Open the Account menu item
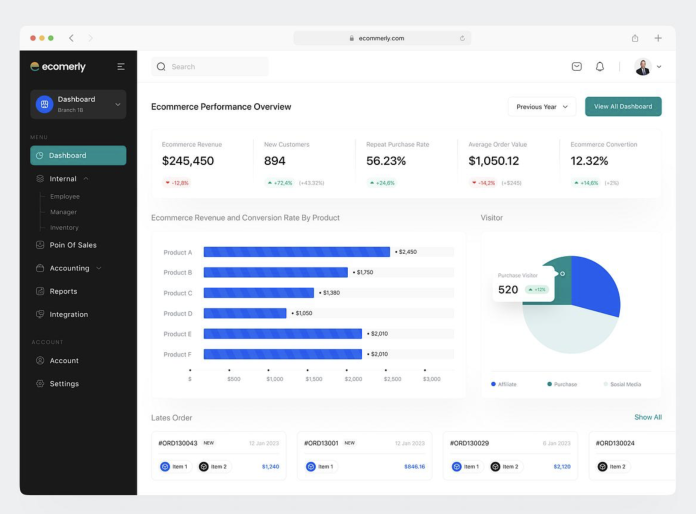 coord(64,360)
